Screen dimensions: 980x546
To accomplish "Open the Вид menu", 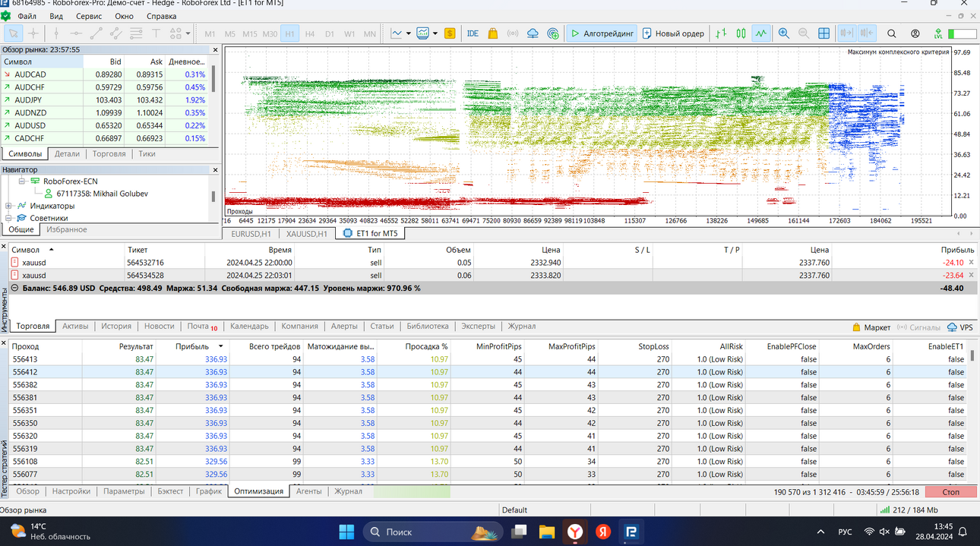I will click(x=56, y=16).
